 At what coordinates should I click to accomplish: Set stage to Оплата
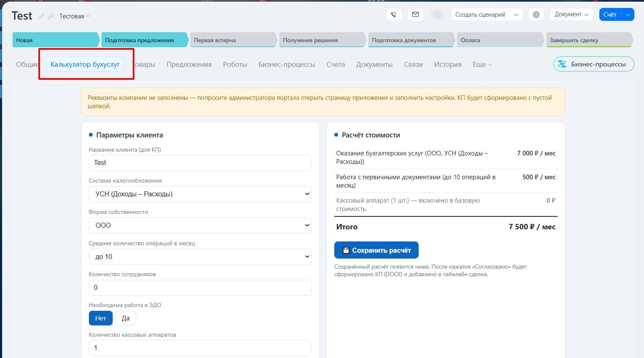[500, 40]
